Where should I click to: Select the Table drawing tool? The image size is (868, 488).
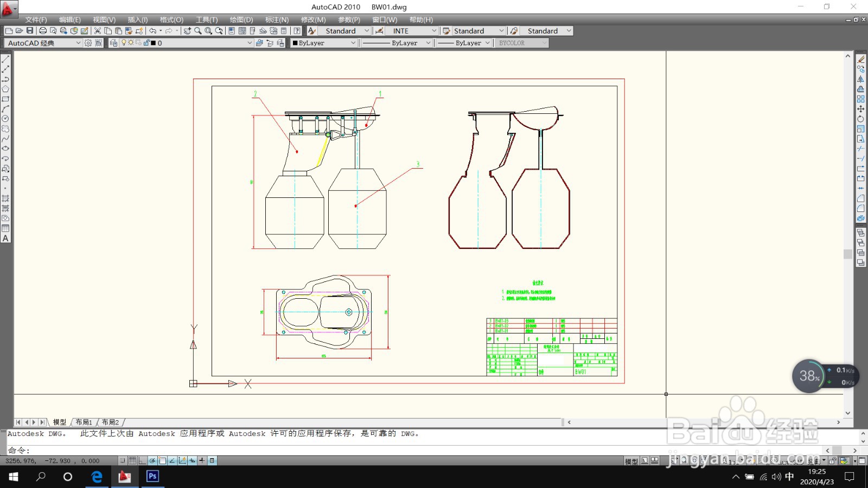point(5,228)
